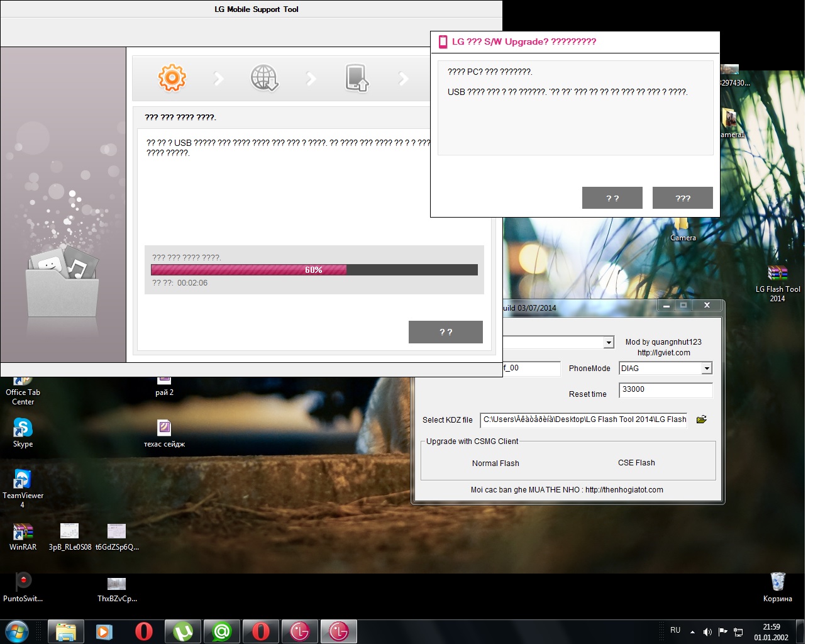Click the Normal Flash button
Image resolution: width=835 pixels, height=644 pixels.
pos(495,464)
